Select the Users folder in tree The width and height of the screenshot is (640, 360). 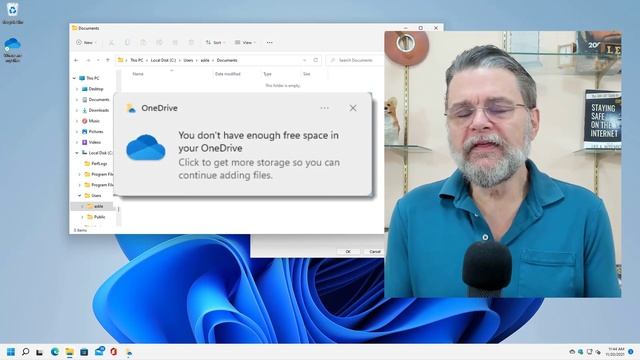(x=93, y=196)
